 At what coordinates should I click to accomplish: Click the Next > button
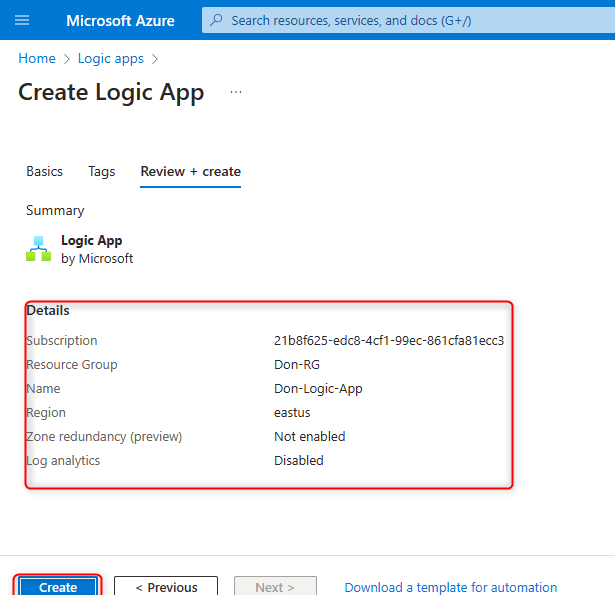(275, 587)
